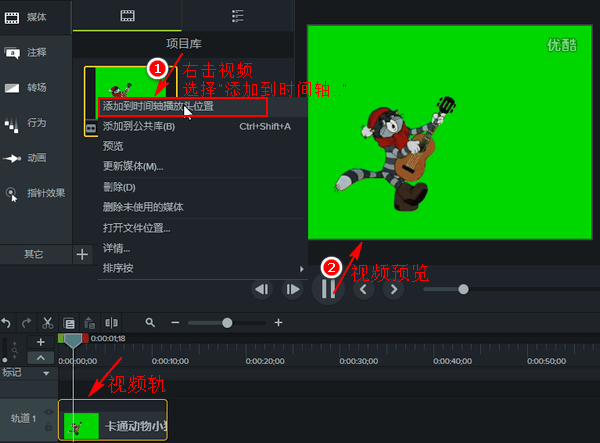This screenshot has width=600, height=443.
Task: Step back one frame in preview
Action: pyautogui.click(x=262, y=289)
